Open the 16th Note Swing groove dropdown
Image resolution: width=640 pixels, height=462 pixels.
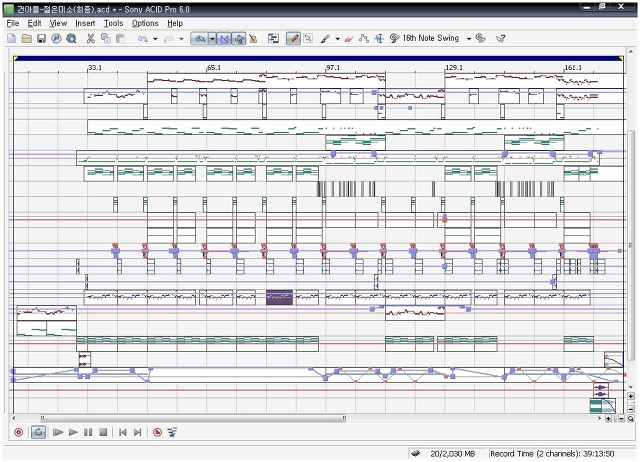coord(469,39)
